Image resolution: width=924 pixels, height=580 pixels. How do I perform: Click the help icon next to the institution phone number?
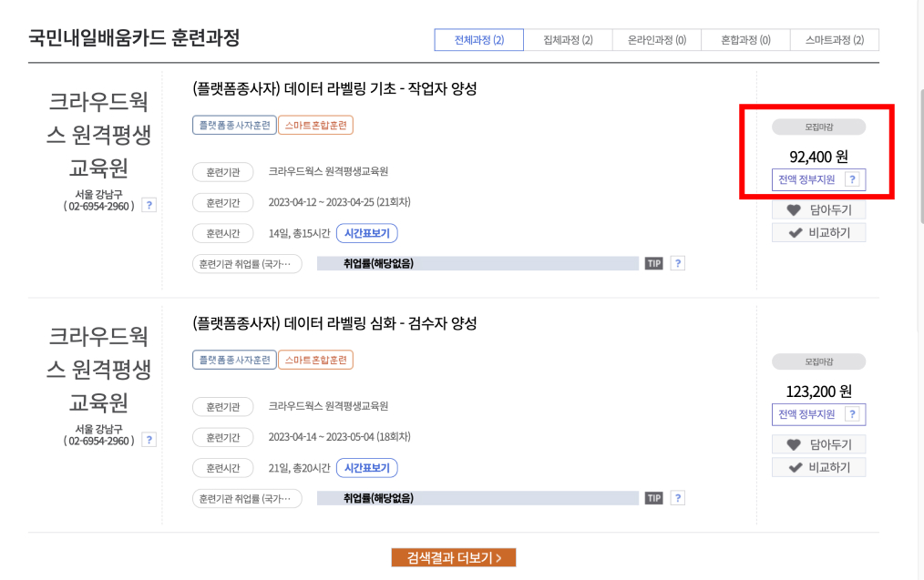148,204
